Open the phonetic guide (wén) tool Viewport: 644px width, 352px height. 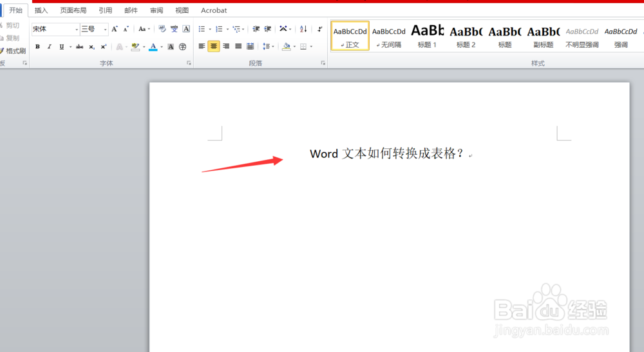click(174, 29)
